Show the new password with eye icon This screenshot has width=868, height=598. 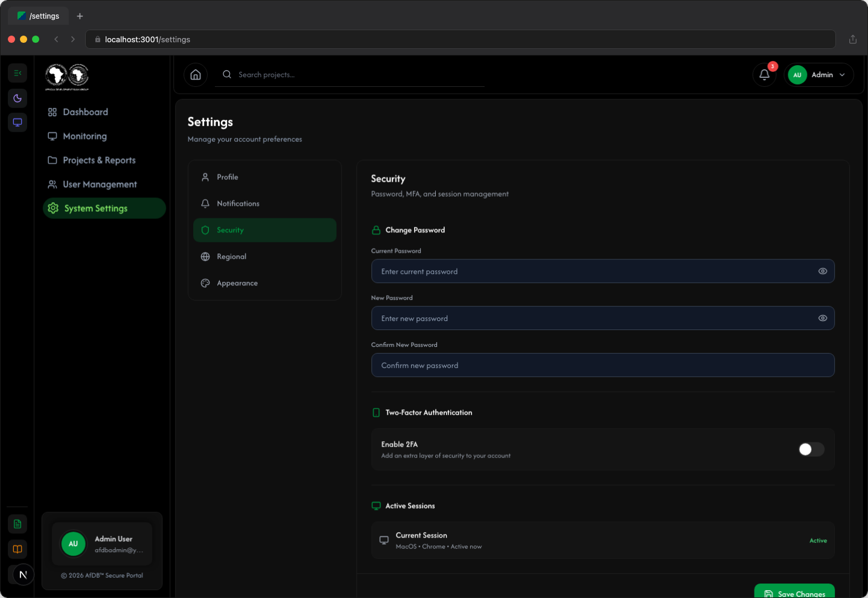point(823,319)
